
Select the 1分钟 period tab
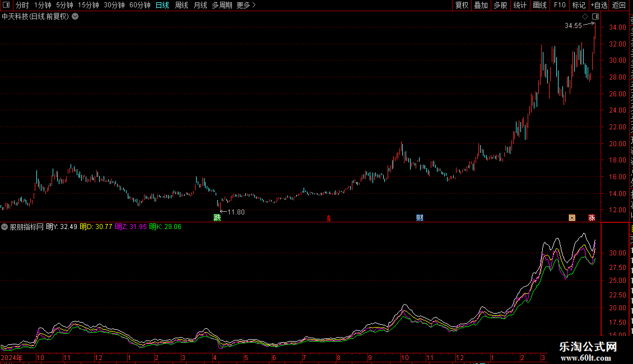pyautogui.click(x=43, y=5)
